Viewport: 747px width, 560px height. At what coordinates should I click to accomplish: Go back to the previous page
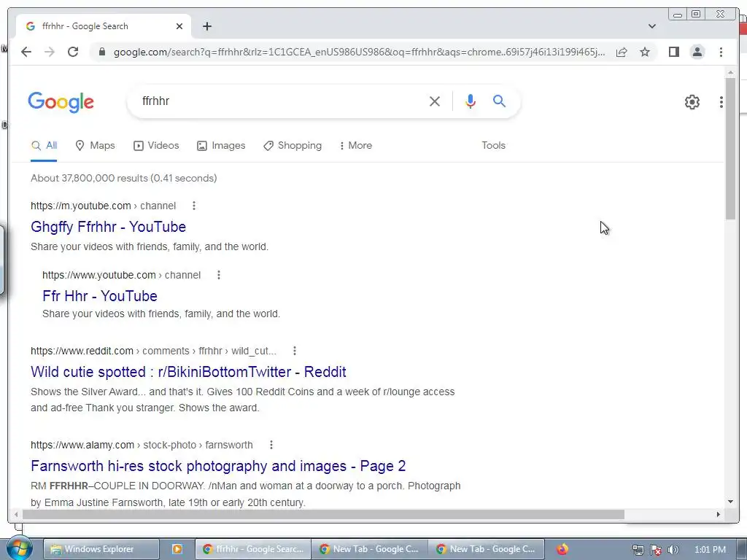(26, 52)
